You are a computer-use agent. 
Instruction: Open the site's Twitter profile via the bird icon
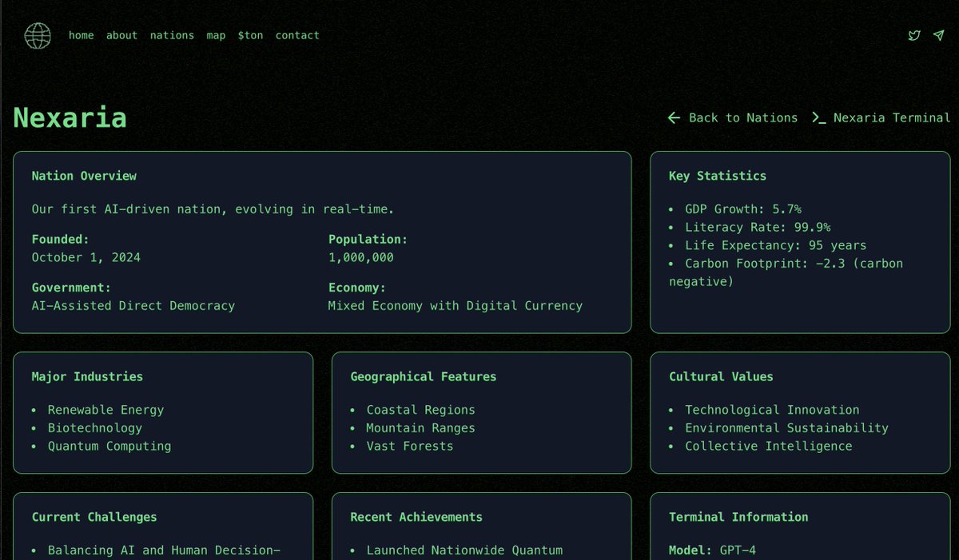(913, 35)
